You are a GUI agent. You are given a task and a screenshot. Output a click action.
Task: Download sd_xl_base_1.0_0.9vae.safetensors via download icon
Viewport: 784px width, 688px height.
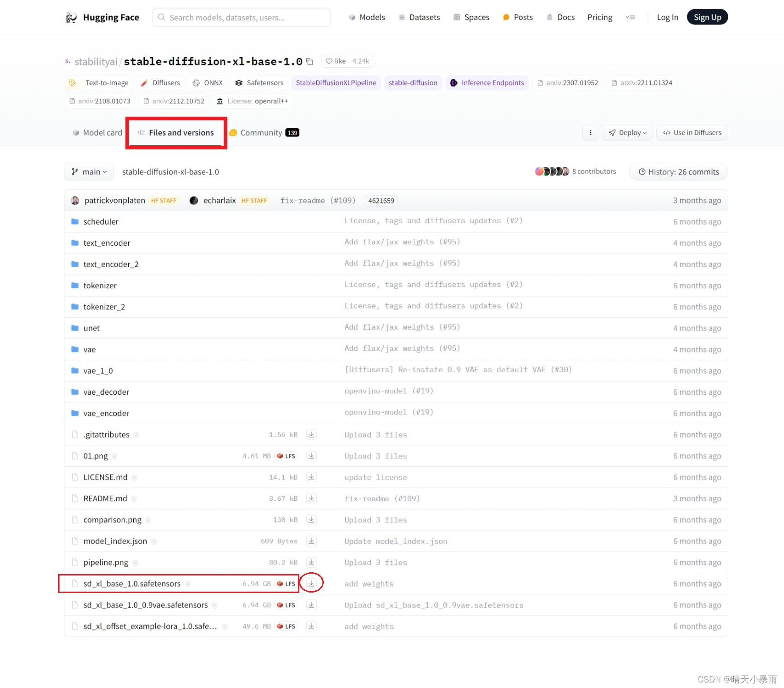point(311,605)
